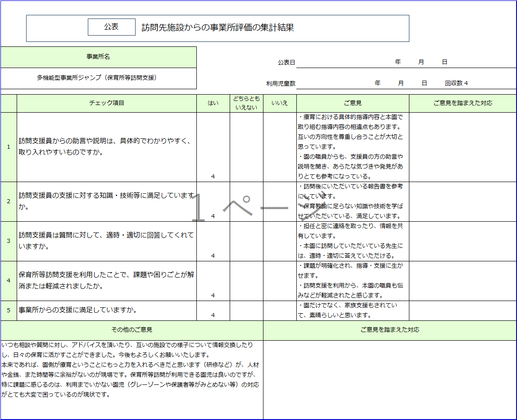Click the 公表日 label
Viewport: 517px width, 420px height.
[x=286, y=62]
